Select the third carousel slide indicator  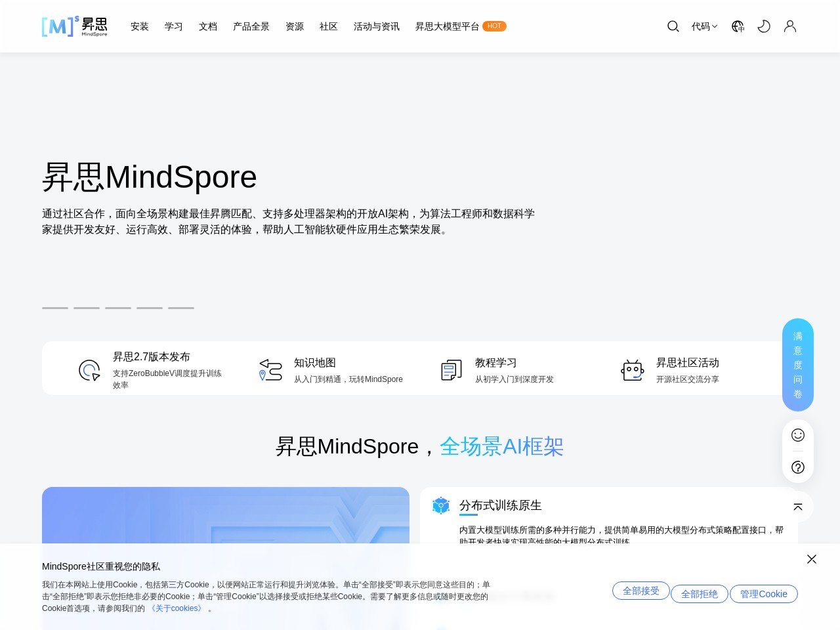click(x=118, y=308)
